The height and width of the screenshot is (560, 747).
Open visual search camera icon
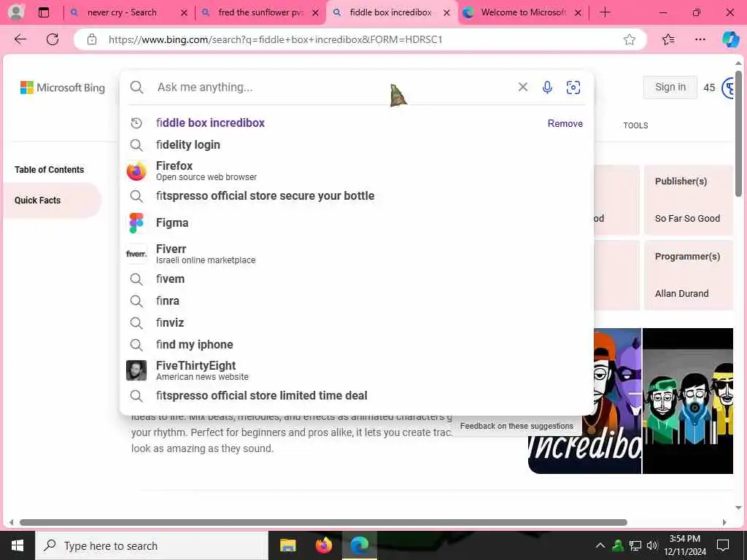[573, 87]
